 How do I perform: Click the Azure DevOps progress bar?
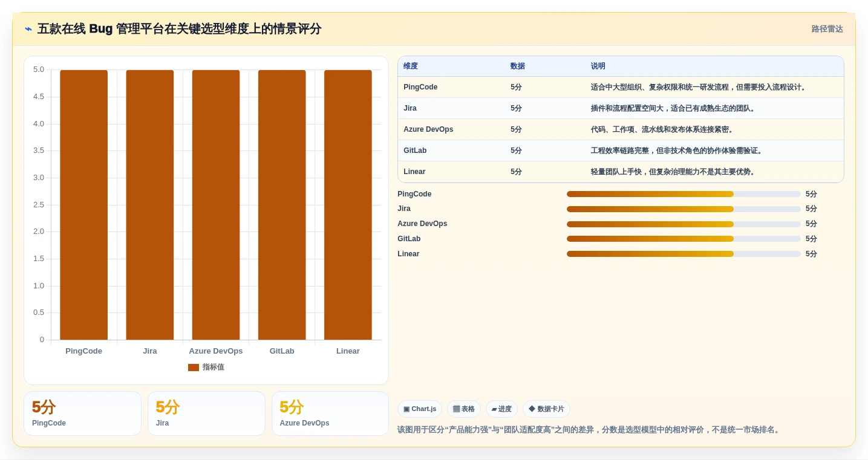[684, 224]
